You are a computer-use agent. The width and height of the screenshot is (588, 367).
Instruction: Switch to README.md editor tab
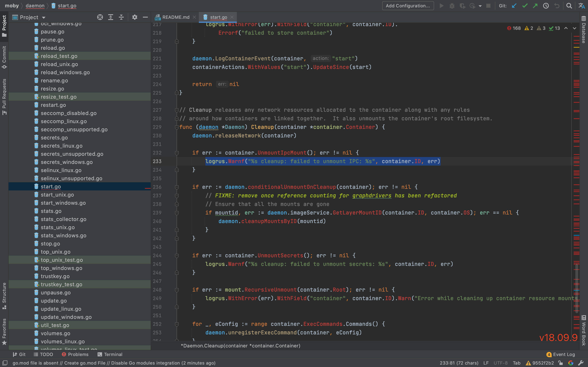click(175, 17)
